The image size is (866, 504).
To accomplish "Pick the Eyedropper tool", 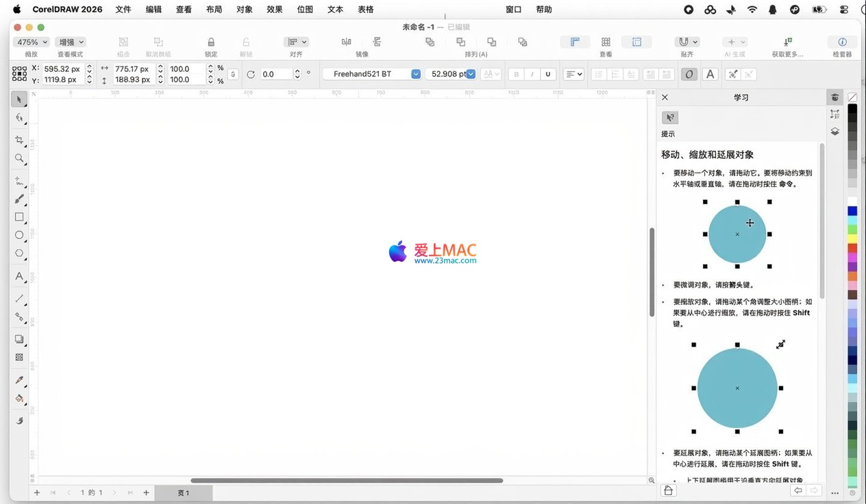I will click(x=19, y=380).
